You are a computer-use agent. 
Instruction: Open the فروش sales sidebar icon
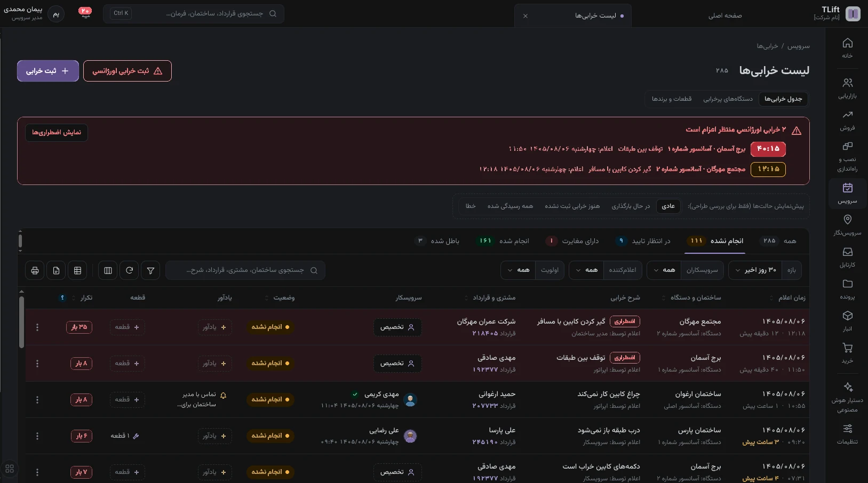point(847,120)
